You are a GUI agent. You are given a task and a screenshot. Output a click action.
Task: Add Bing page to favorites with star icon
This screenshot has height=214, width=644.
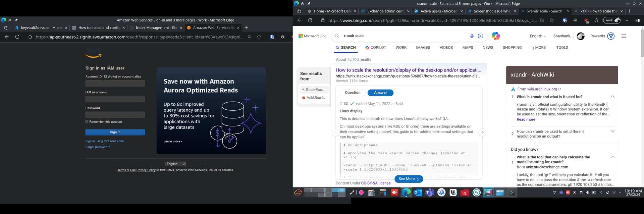(552, 20)
